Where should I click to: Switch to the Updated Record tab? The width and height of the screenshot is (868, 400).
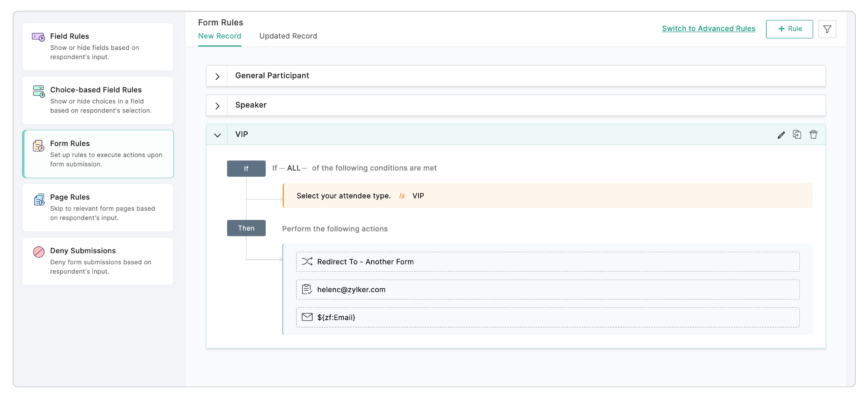click(288, 36)
